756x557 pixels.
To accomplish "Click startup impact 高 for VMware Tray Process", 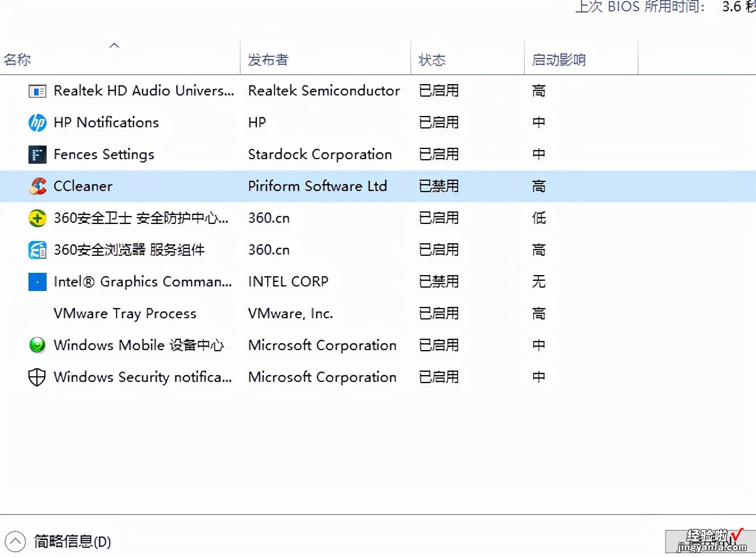I will pos(539,314).
